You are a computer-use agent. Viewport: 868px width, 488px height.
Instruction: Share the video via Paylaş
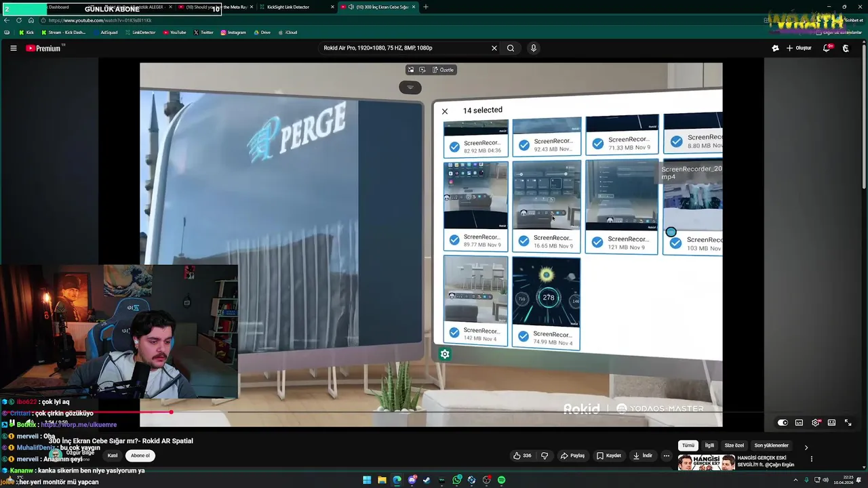coord(572,456)
